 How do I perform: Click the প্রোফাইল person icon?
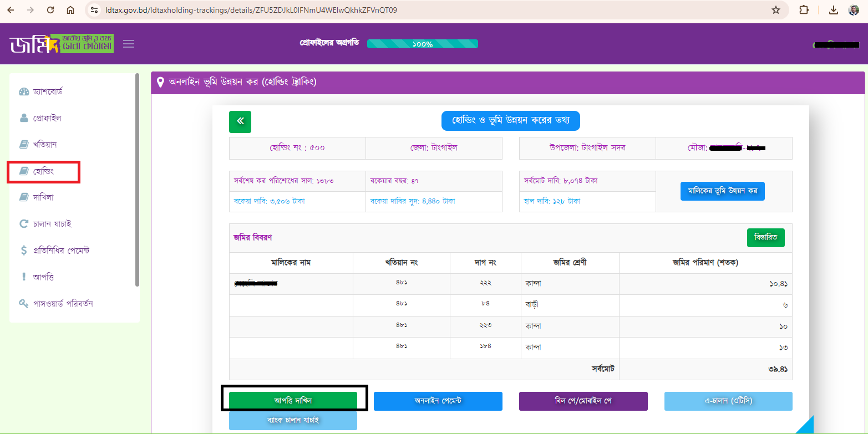coord(24,118)
